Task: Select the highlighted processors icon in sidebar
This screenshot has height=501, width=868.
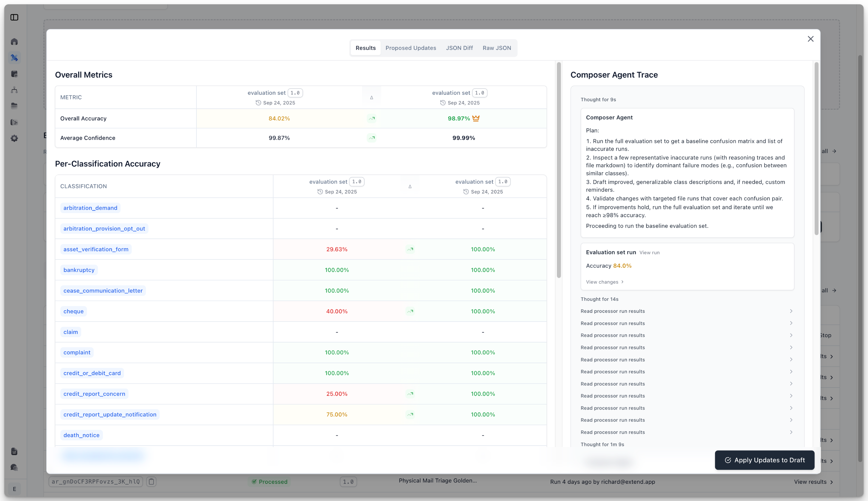Action: (x=14, y=58)
